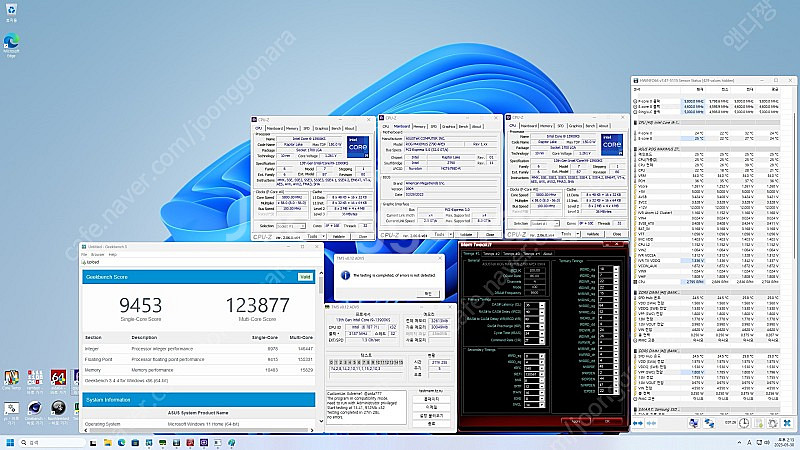Open Task View on the taskbar
The width and height of the screenshot is (800, 450).
click(x=93, y=443)
